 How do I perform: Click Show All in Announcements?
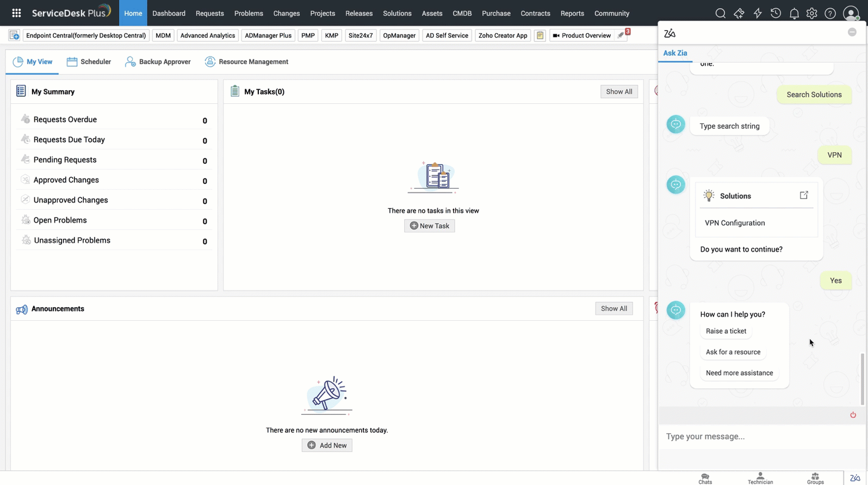coord(614,308)
